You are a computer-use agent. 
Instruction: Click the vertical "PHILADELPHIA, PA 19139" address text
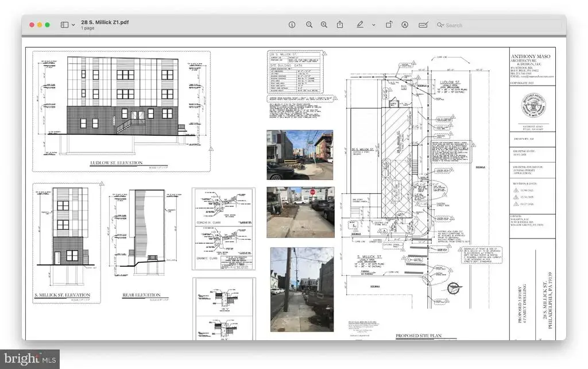pyautogui.click(x=550, y=300)
